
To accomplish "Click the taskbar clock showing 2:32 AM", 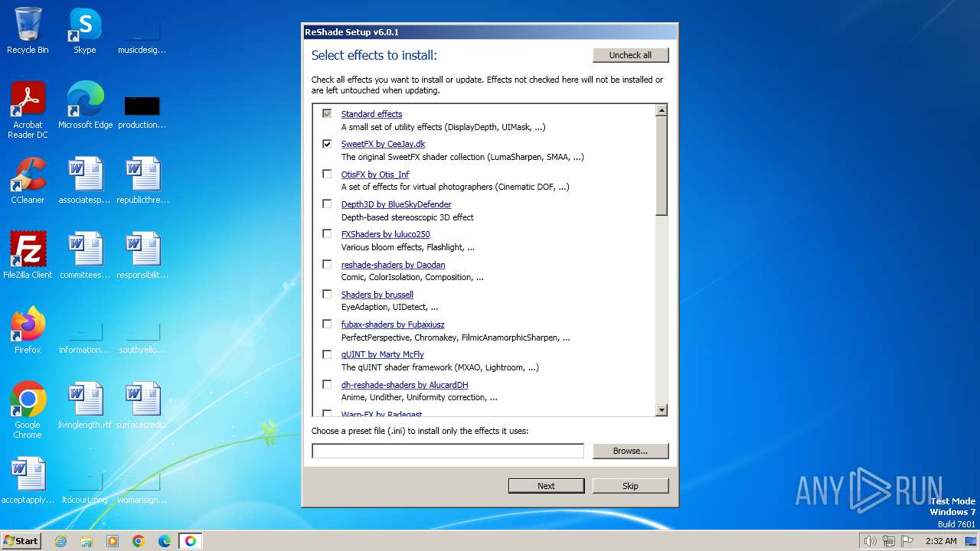I will [x=940, y=541].
